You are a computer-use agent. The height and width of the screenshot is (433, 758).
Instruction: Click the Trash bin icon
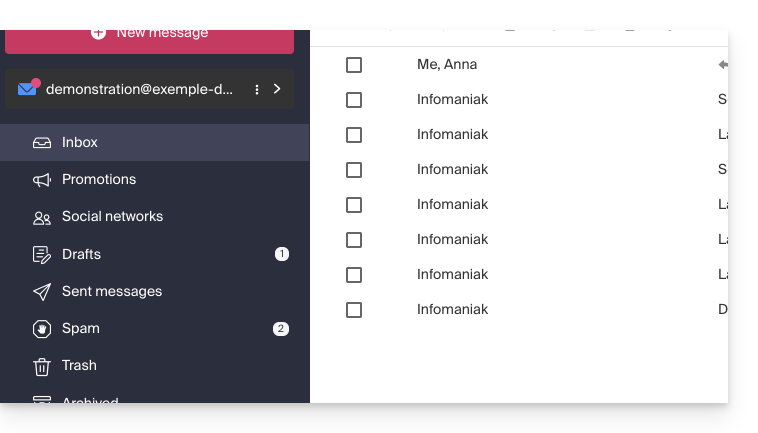point(42,366)
